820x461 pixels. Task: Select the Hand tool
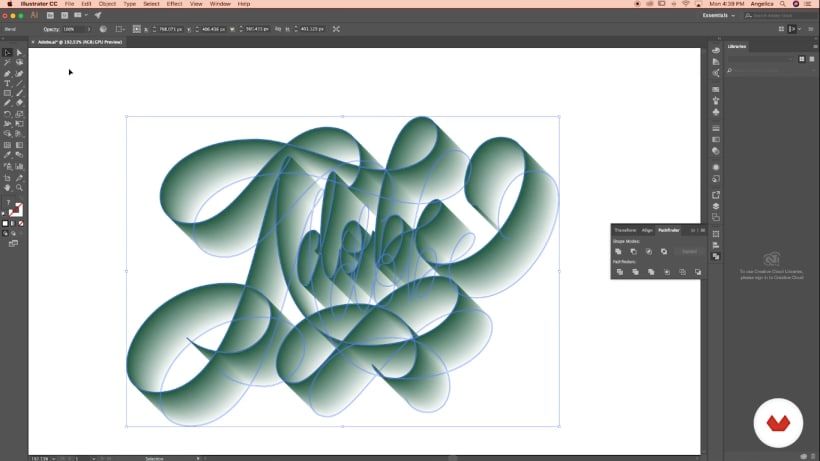pos(7,188)
